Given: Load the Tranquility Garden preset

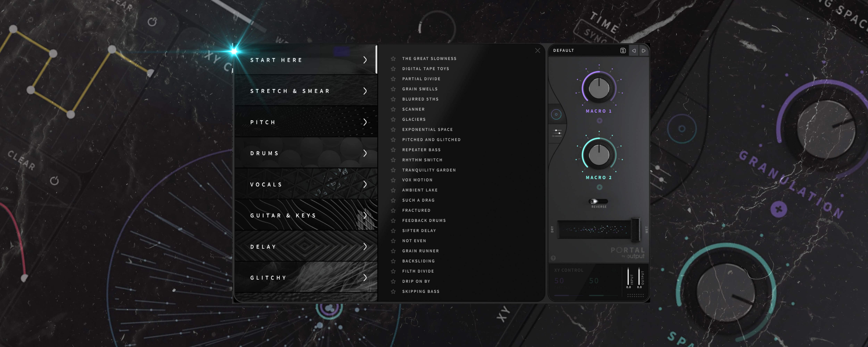Looking at the screenshot, I should pos(429,170).
